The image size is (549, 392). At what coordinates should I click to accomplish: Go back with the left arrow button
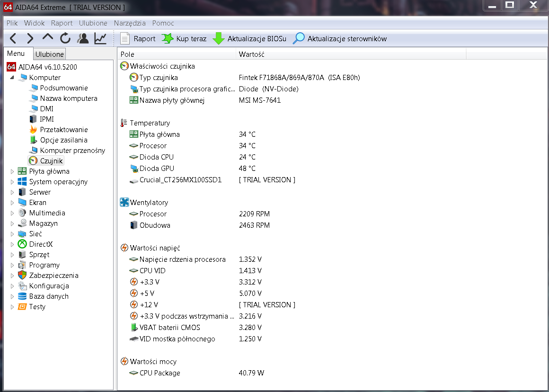click(x=13, y=38)
